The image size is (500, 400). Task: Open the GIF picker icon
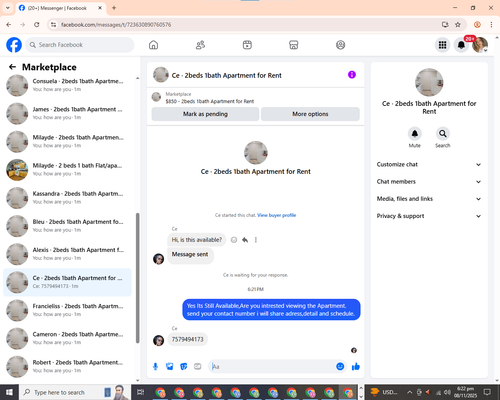click(198, 367)
